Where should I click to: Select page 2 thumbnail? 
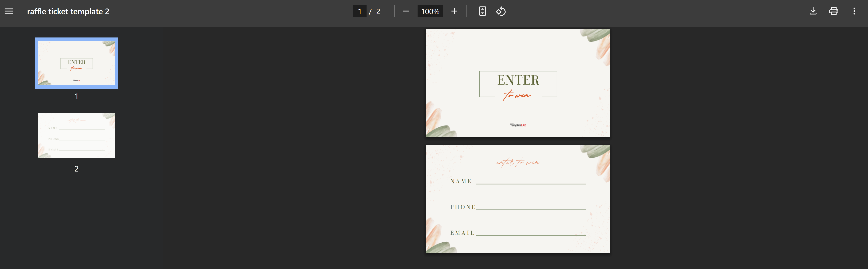(x=77, y=135)
